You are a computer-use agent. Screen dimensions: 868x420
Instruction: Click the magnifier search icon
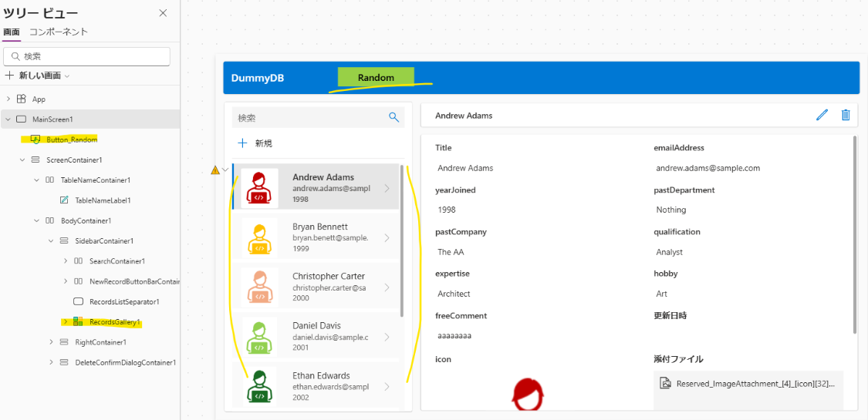[x=393, y=117]
